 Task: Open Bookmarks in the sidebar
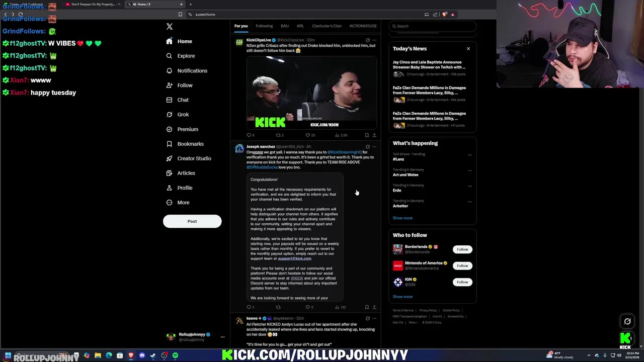[184, 144]
